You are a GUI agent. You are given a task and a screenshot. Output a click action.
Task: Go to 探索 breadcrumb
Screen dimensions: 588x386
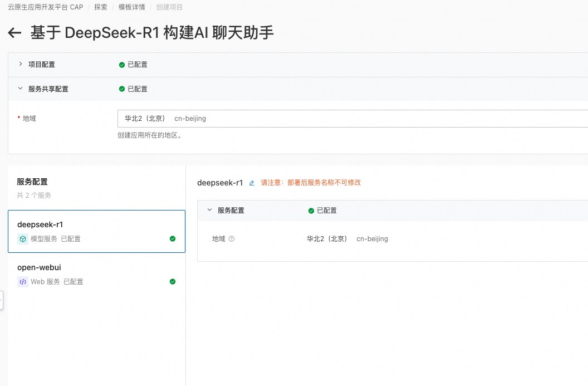click(100, 7)
